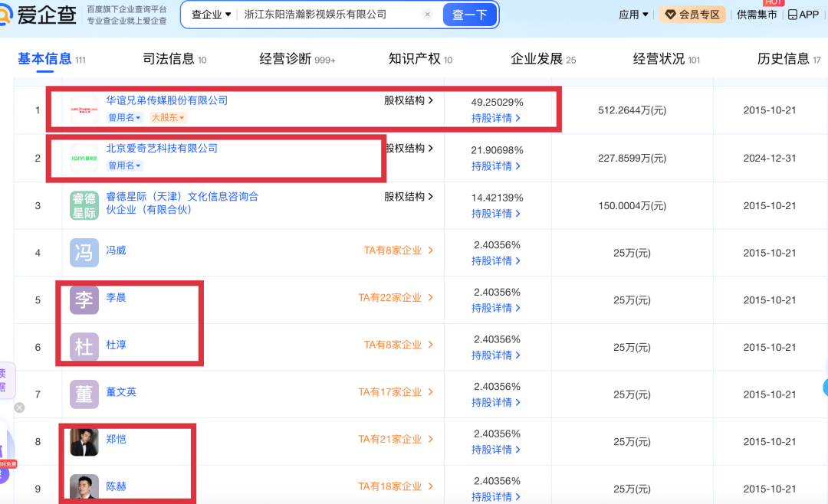Expand 大股东 tag under 华谊兄弟传媒

click(x=168, y=117)
